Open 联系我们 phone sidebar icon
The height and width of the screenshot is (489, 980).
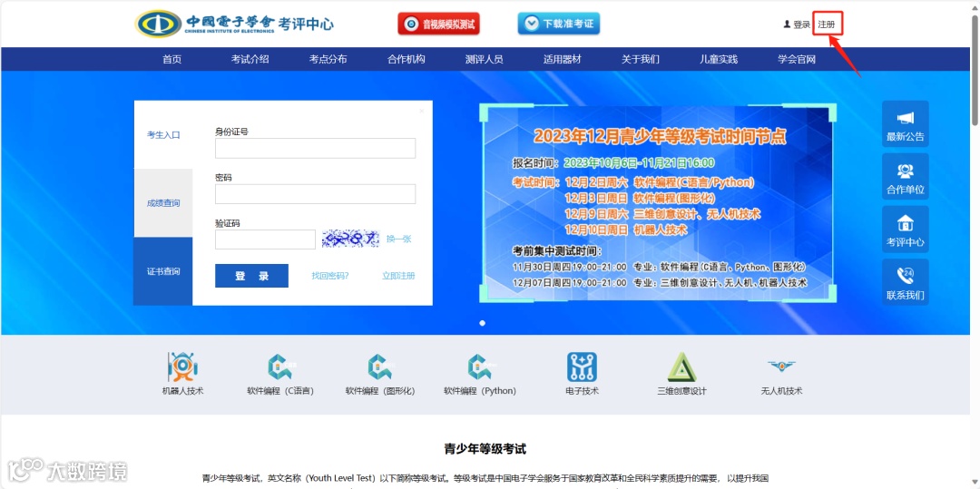905,282
